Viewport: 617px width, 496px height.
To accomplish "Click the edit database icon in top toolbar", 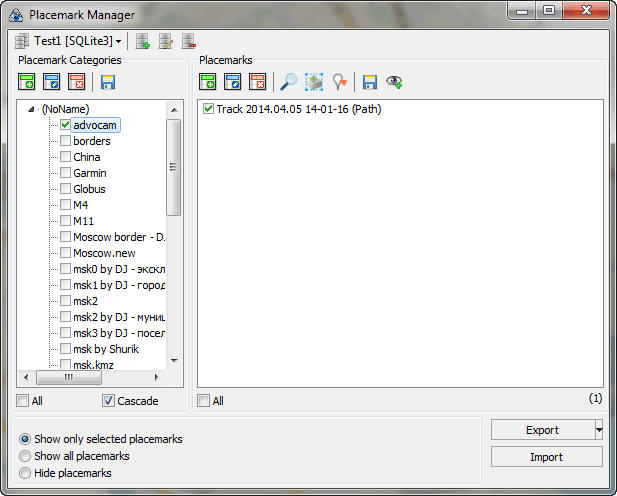I will (x=166, y=41).
